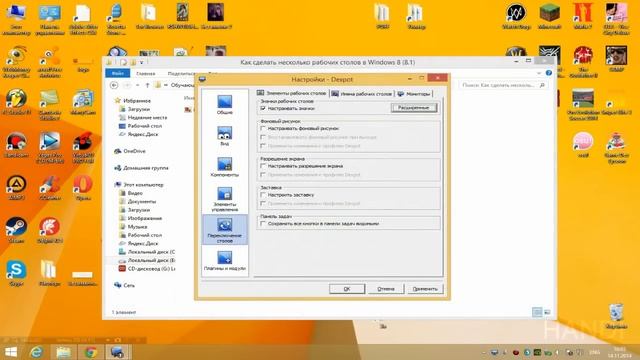This screenshot has height=360, width=640.
Task: Open Элементы управления settings category
Action: [224, 199]
